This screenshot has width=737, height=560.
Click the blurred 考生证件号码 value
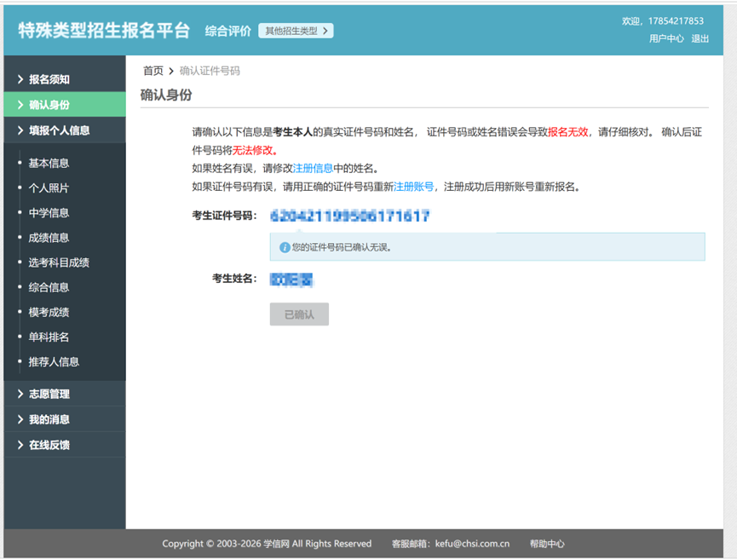(350, 216)
